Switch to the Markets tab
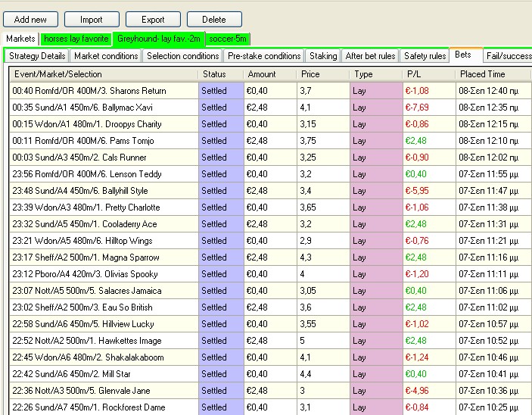 (20, 39)
